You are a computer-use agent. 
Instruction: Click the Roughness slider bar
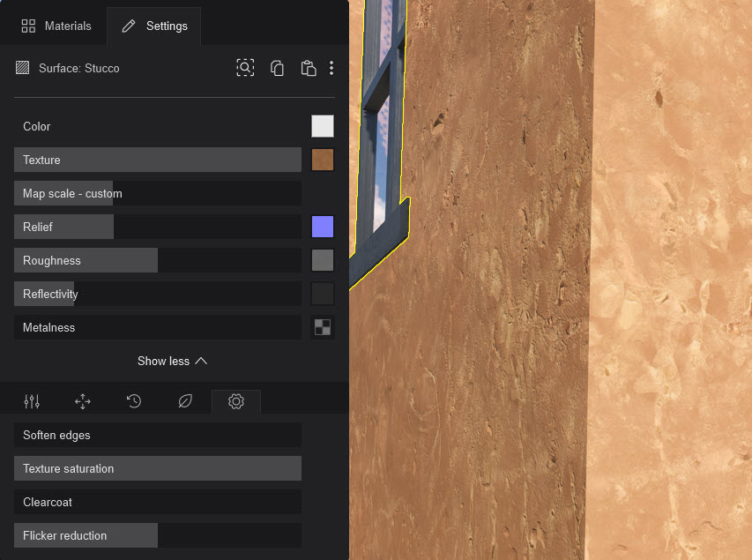158,260
